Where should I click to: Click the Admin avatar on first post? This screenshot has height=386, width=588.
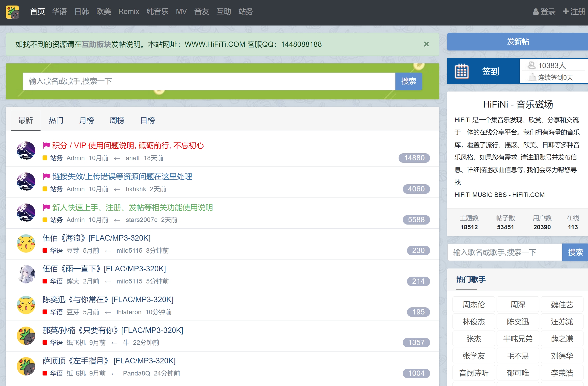26,151
